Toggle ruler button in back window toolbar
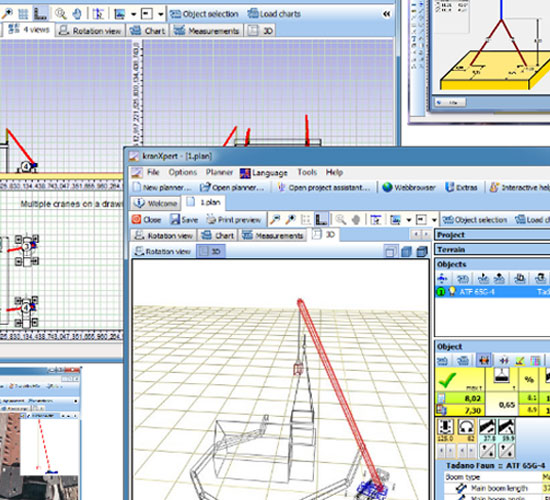This screenshot has width=550, height=500. pyautogui.click(x=41, y=14)
